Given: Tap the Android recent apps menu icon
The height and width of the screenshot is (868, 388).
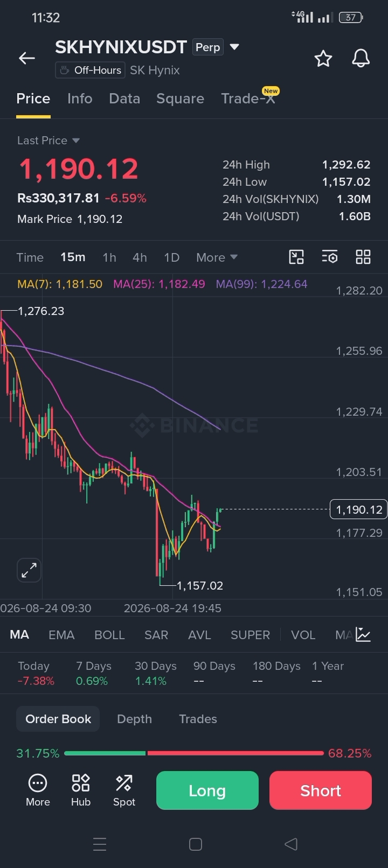Looking at the screenshot, I should coord(100,844).
